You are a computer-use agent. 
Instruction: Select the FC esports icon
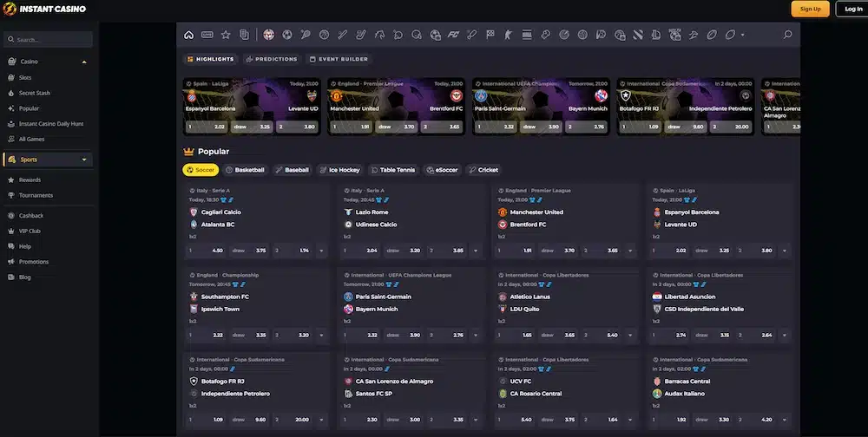coord(453,35)
